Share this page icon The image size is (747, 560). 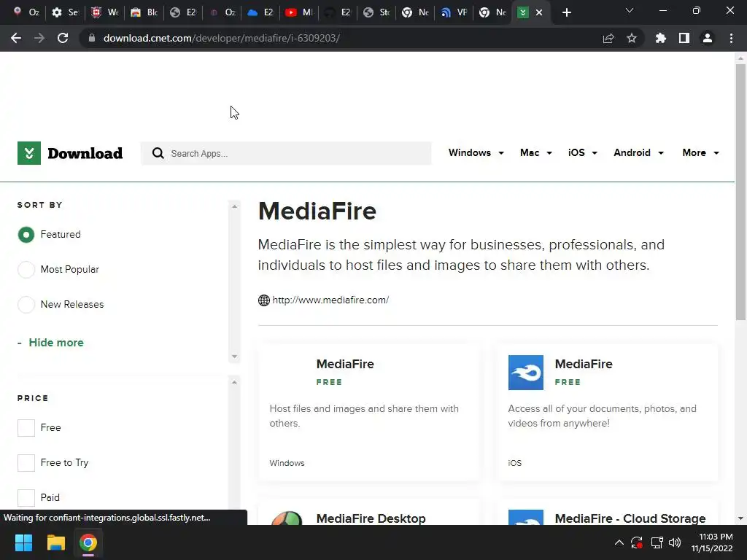pyautogui.click(x=608, y=38)
